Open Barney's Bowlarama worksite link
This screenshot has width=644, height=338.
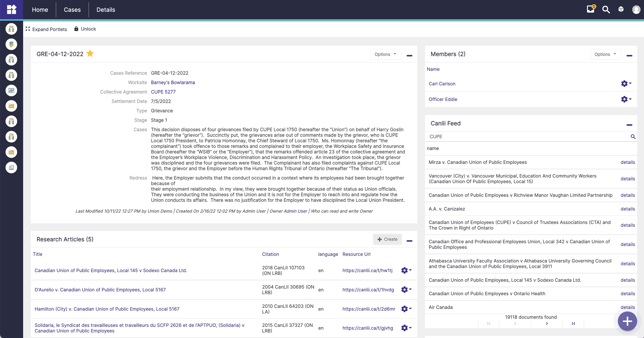point(173,82)
